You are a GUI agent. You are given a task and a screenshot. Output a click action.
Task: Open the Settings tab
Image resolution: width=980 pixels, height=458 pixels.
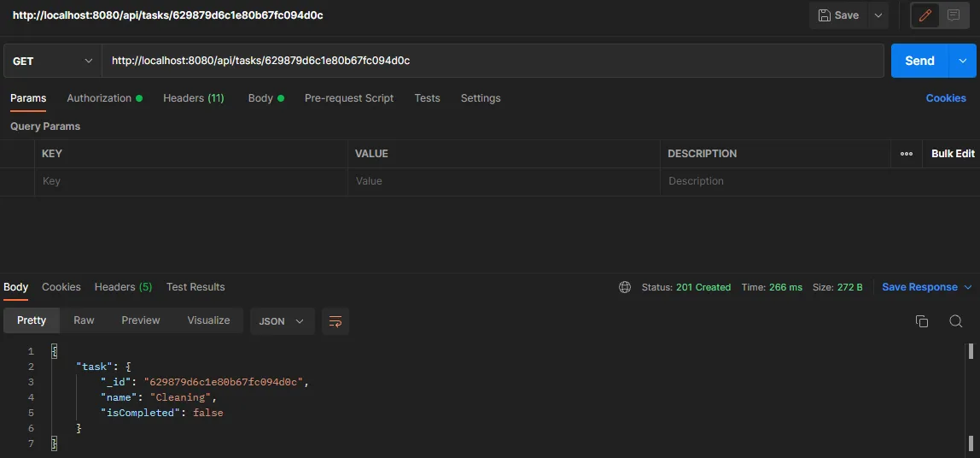tap(481, 98)
